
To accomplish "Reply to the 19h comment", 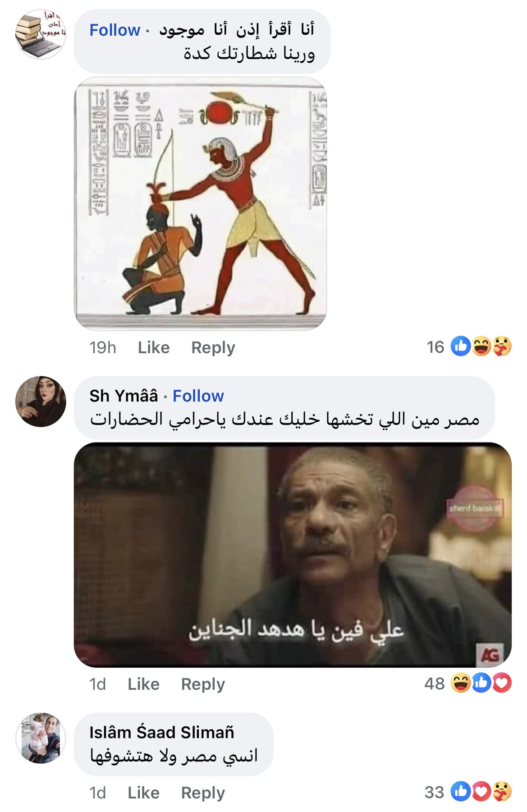I will coord(213,347).
